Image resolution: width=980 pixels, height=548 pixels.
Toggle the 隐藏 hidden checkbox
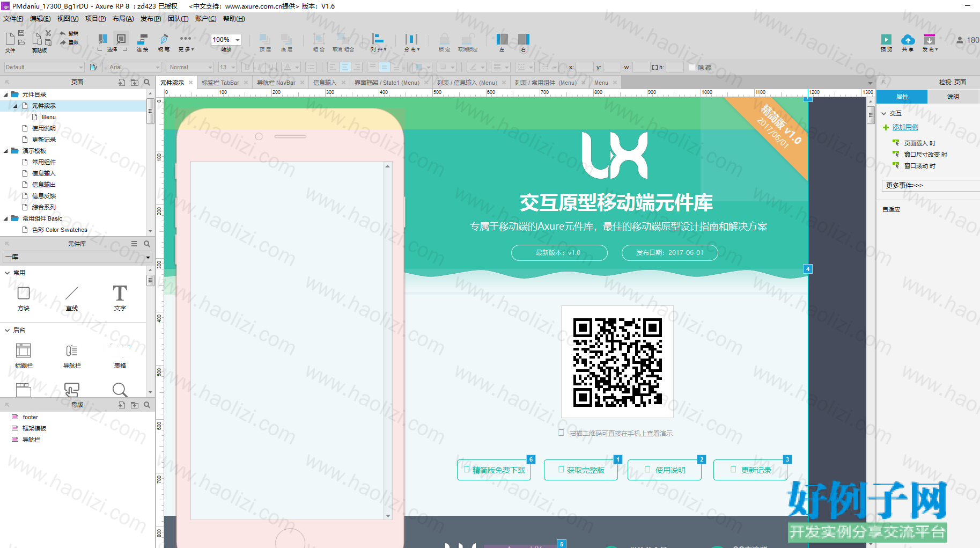pos(692,67)
